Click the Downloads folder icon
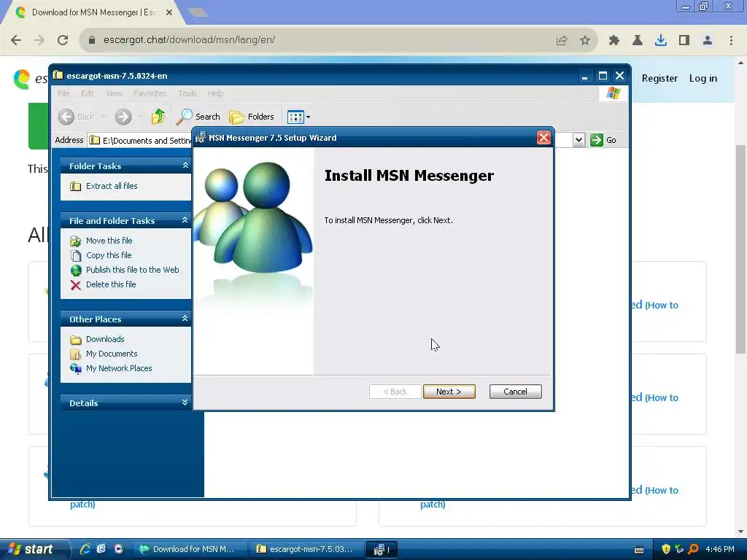 pos(75,340)
